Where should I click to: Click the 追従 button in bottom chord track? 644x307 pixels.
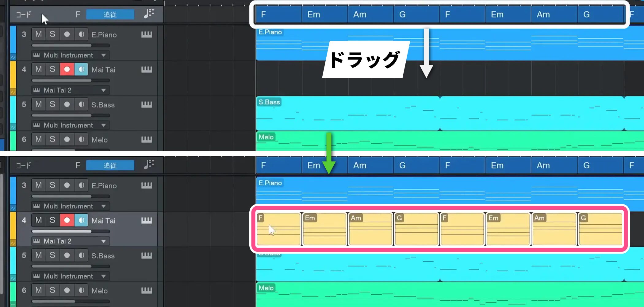coord(110,165)
